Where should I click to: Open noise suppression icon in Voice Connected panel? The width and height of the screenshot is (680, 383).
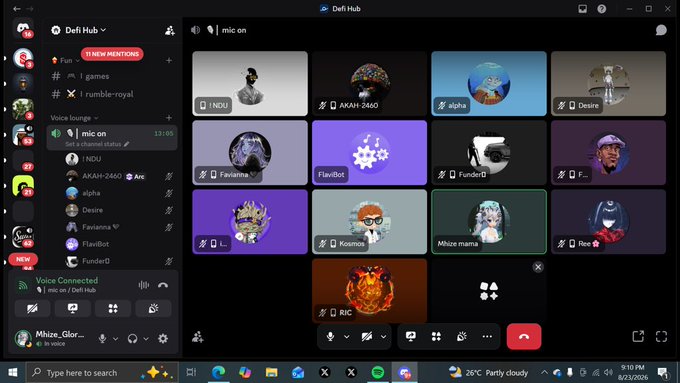144,285
